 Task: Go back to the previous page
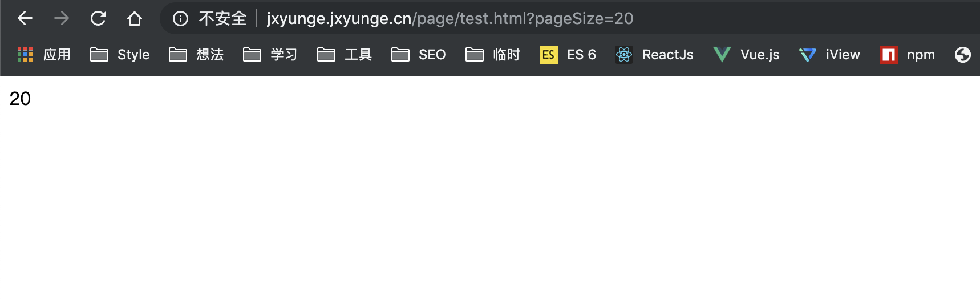pyautogui.click(x=25, y=18)
